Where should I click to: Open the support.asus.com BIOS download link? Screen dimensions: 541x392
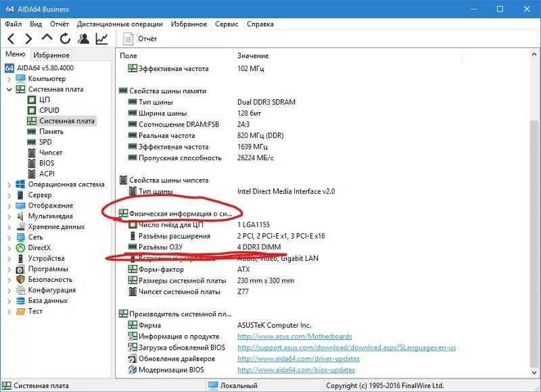[346, 347]
